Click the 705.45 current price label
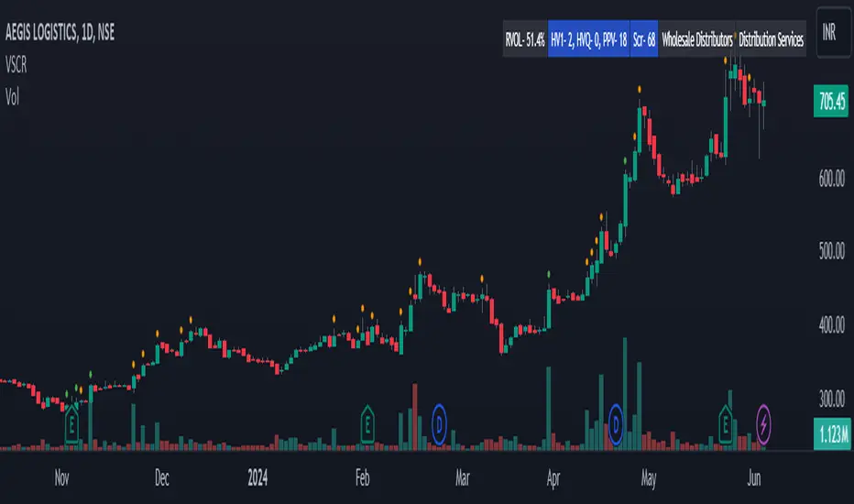 [831, 102]
